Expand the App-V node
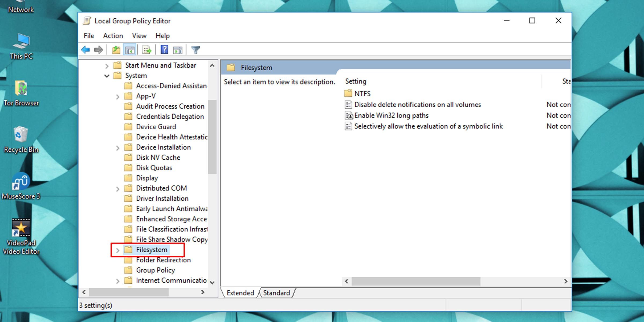The image size is (644, 322). tap(118, 96)
